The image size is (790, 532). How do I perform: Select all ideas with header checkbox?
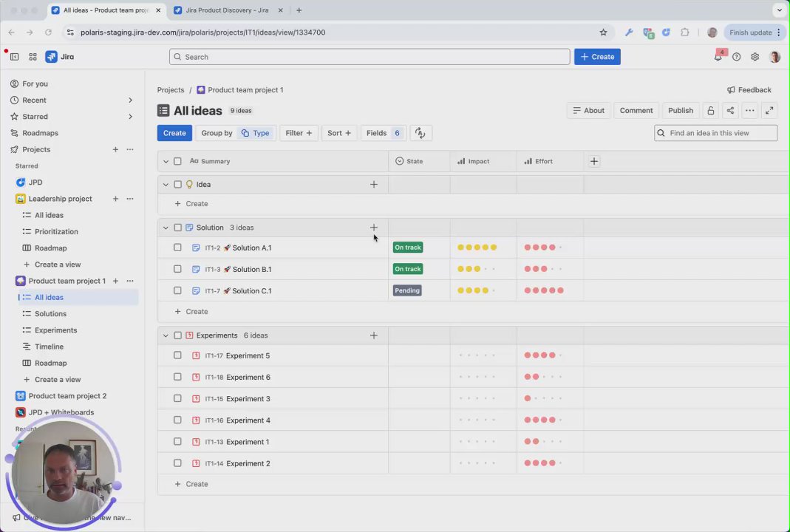point(177,161)
